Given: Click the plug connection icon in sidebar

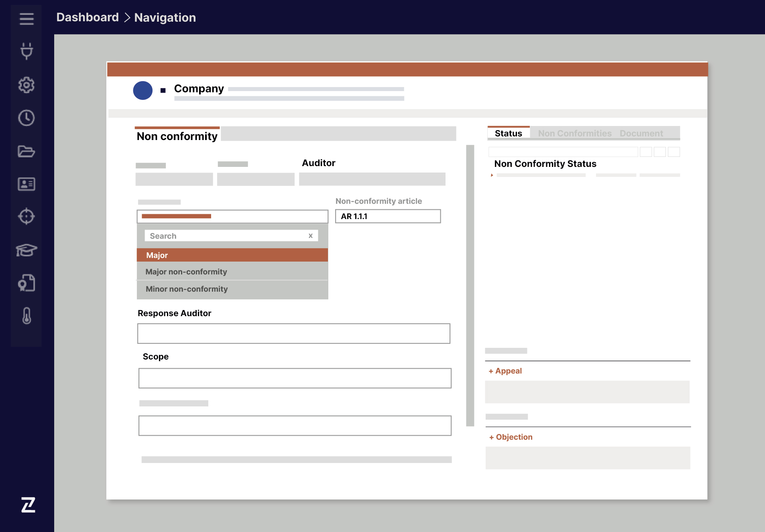Looking at the screenshot, I should click(x=26, y=51).
